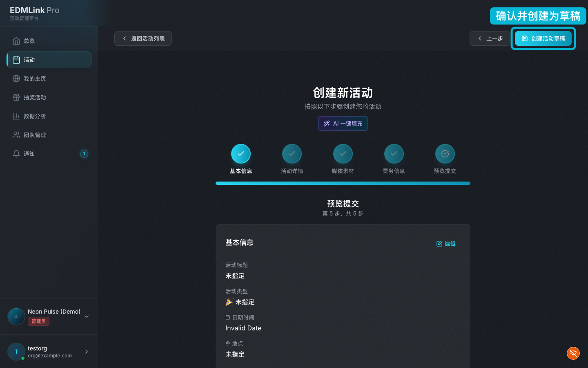Open 我的主页 in the sidebar menu
The height and width of the screenshot is (368, 588).
(49, 79)
